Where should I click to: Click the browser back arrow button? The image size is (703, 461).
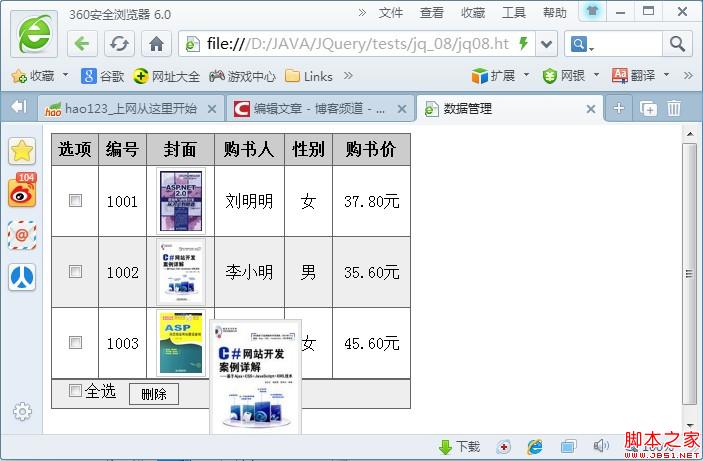pyautogui.click(x=83, y=44)
